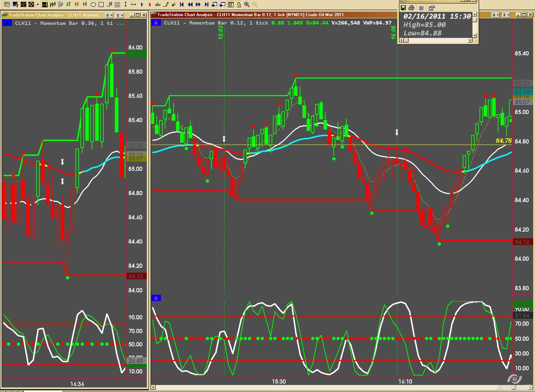Select the rectangle drawing tool
Viewport: 535px width, 392px height.
(101, 5)
